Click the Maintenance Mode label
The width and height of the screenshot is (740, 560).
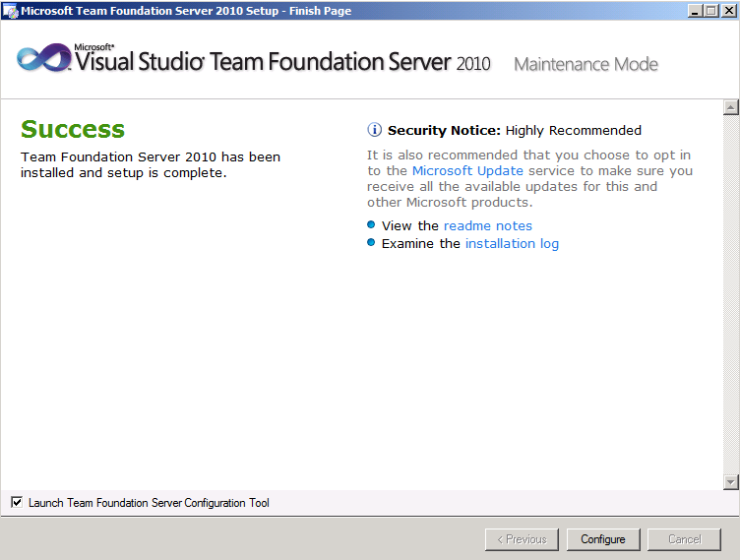pyautogui.click(x=586, y=64)
